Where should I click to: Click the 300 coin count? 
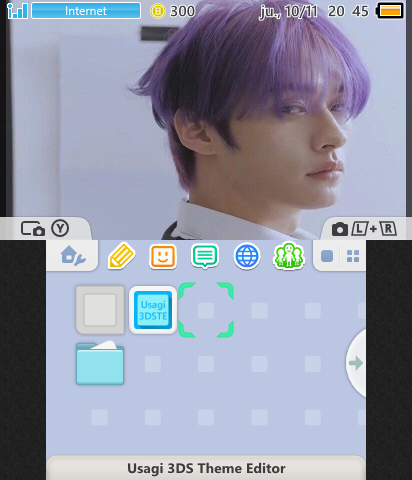tap(182, 11)
